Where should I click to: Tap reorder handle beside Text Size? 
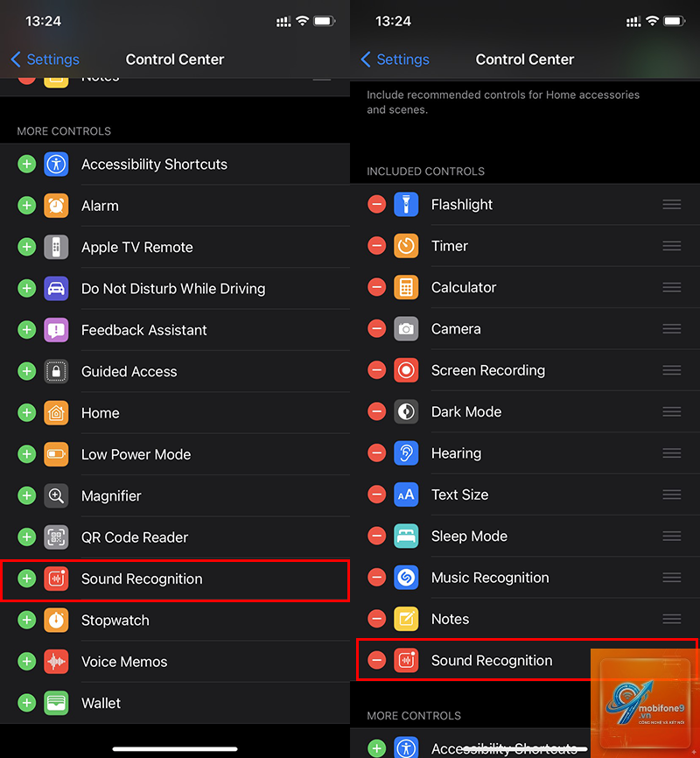[x=672, y=495]
